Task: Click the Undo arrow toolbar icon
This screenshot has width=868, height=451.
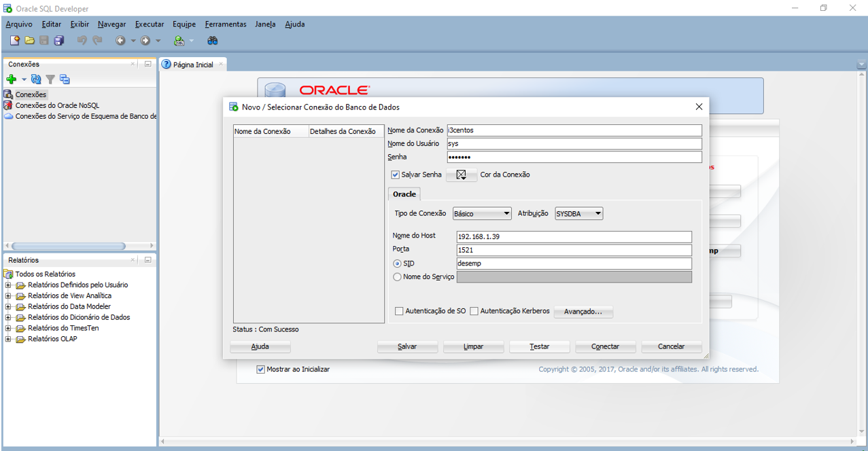Action: tap(82, 41)
